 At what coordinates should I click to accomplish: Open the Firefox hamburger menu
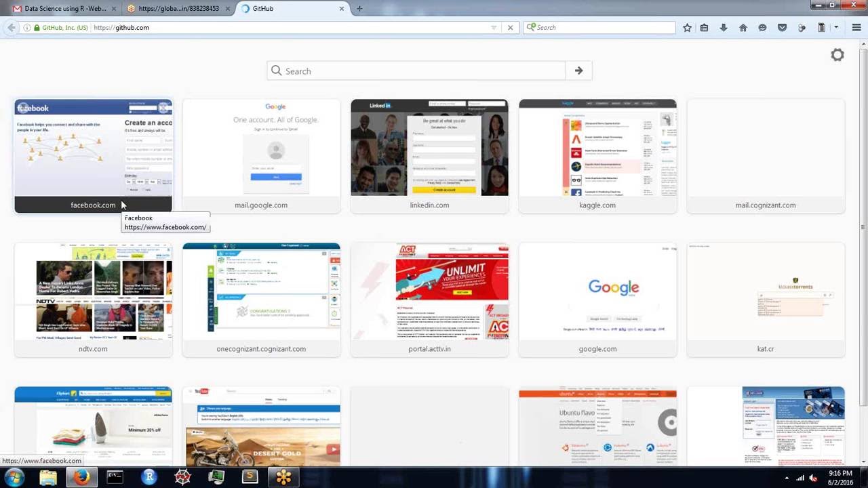pyautogui.click(x=856, y=28)
